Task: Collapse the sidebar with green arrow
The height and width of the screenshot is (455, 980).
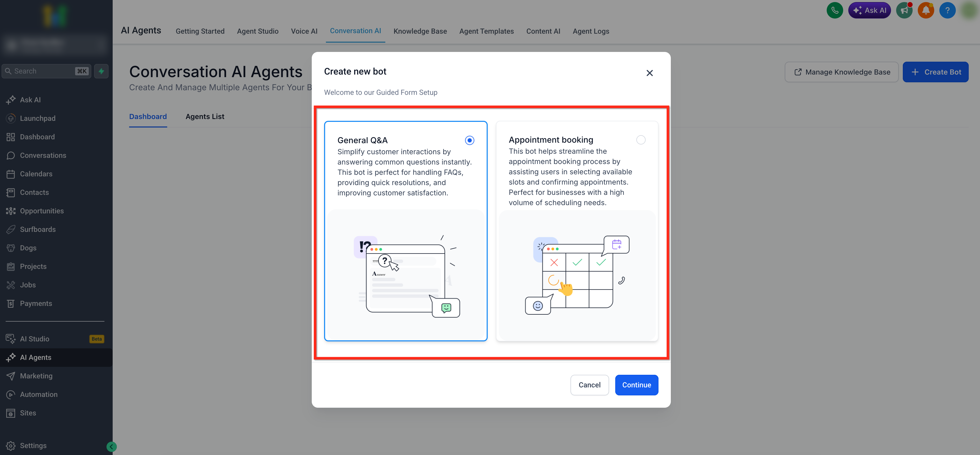Action: [x=111, y=447]
